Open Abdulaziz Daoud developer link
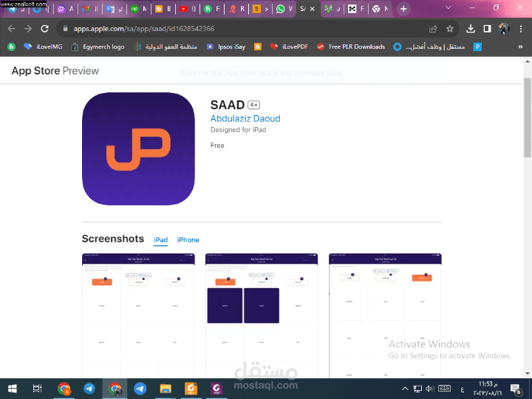The height and width of the screenshot is (399, 532). tap(245, 118)
